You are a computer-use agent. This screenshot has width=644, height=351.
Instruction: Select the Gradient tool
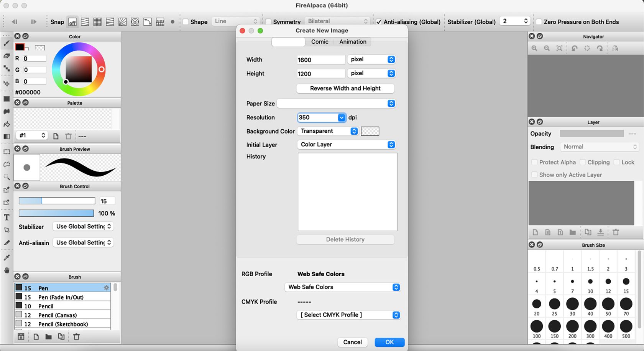coord(7,137)
